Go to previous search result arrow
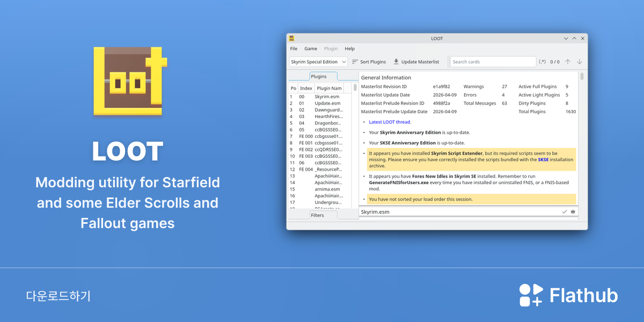644x322 pixels. click(568, 62)
